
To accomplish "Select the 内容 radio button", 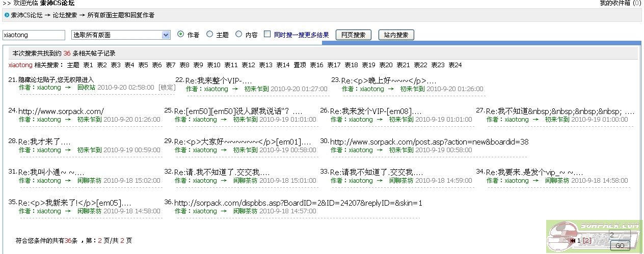I will point(239,35).
